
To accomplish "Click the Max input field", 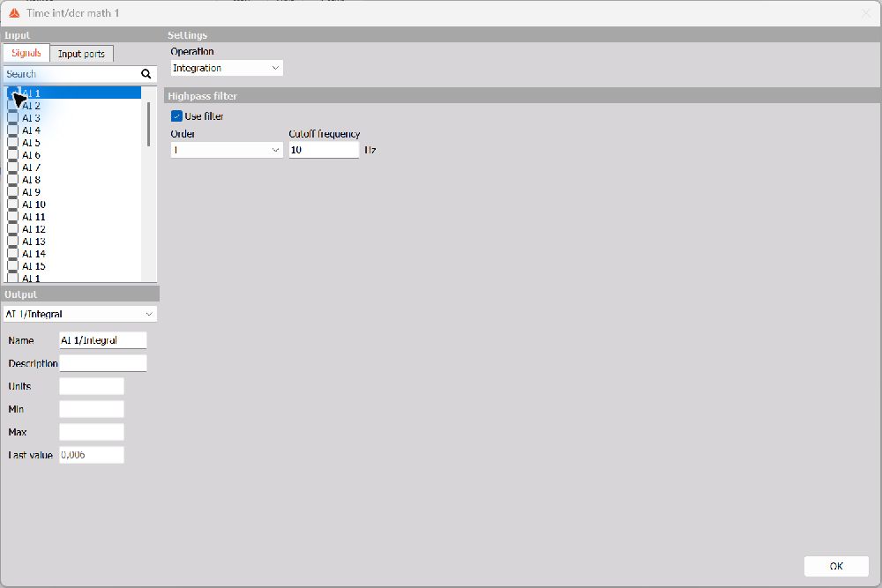I will [x=92, y=432].
